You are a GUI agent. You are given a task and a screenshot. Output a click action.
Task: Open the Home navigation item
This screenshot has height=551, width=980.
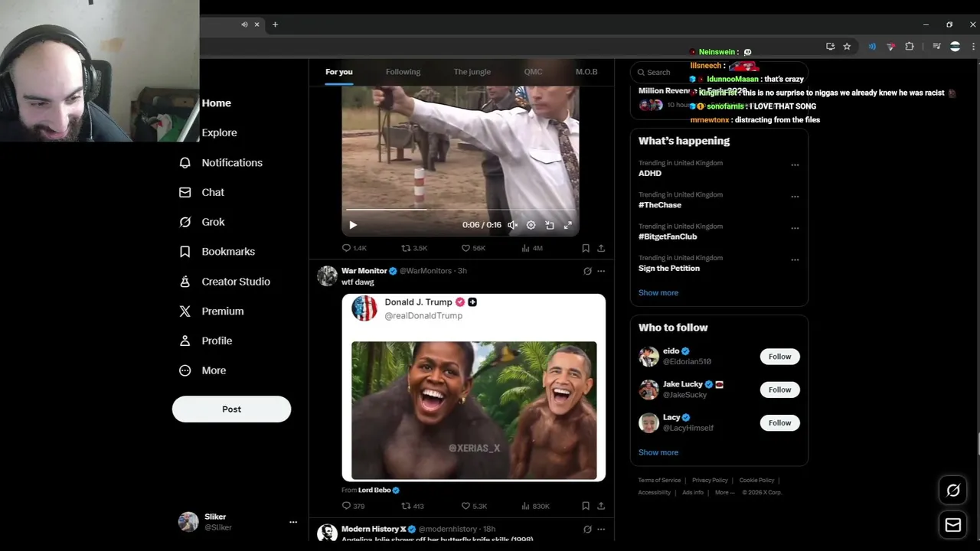[216, 103]
